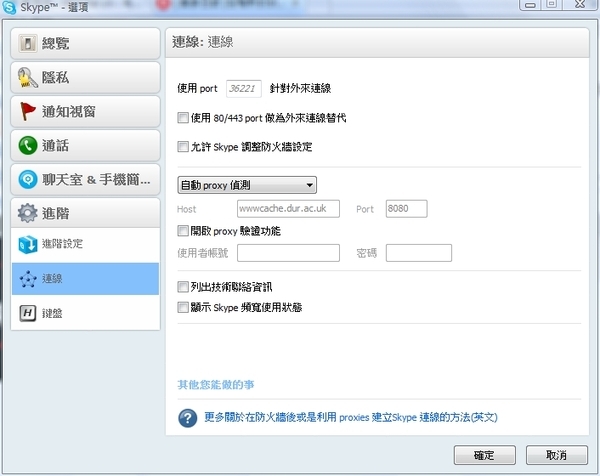Screen dimensions: 600x476
Task: Switch to 聊天室 & 手機簡訊 section
Action: pyautogui.click(x=85, y=179)
